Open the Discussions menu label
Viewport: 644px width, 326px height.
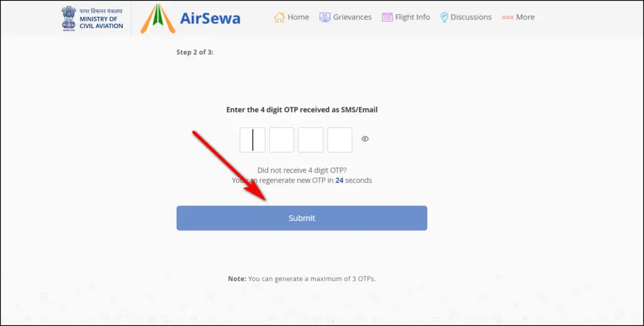pyautogui.click(x=471, y=17)
